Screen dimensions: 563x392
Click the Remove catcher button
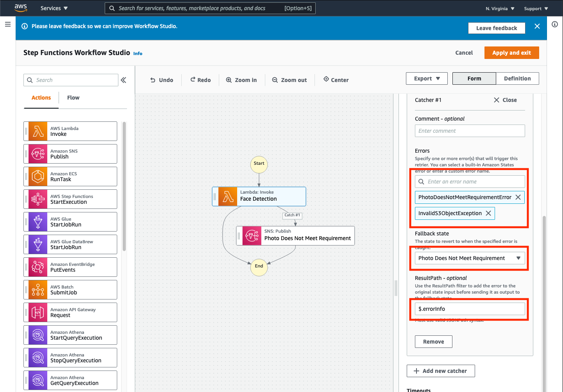point(433,342)
